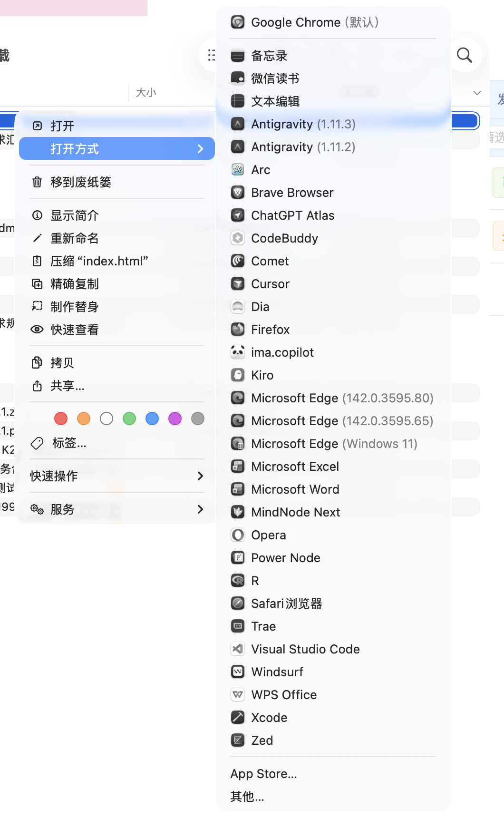Image resolution: width=504 pixels, height=818 pixels.
Task: Apply the purple color tag
Action: tap(175, 419)
